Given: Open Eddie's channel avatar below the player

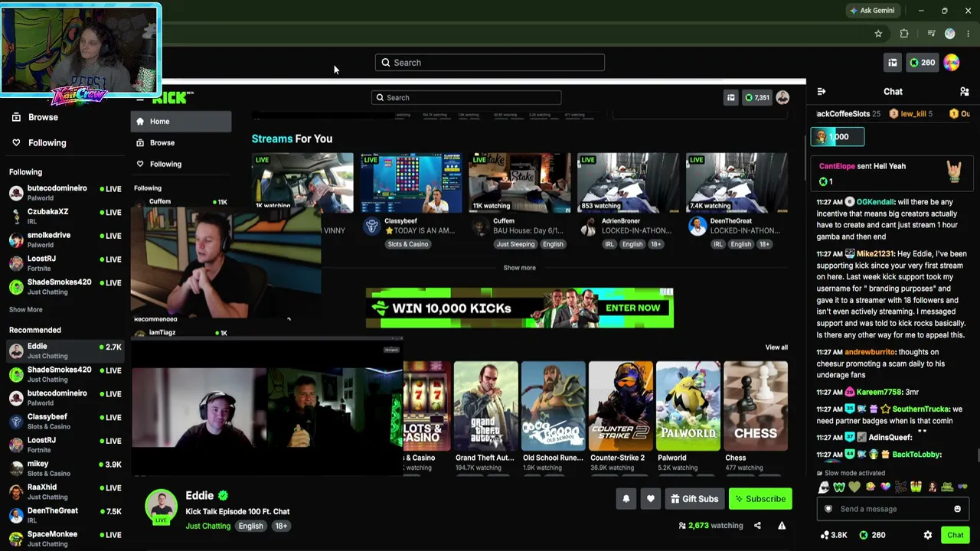Looking at the screenshot, I should pyautogui.click(x=162, y=507).
